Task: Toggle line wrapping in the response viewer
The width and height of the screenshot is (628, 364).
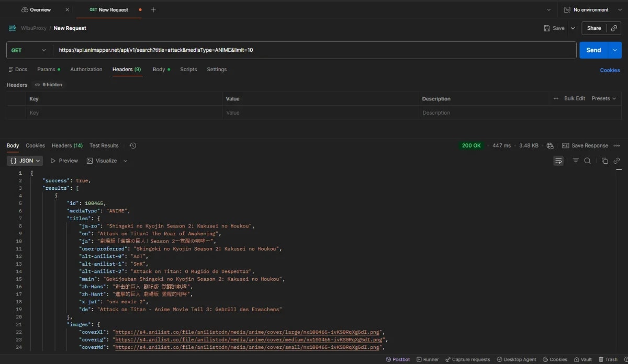Action: click(559, 161)
